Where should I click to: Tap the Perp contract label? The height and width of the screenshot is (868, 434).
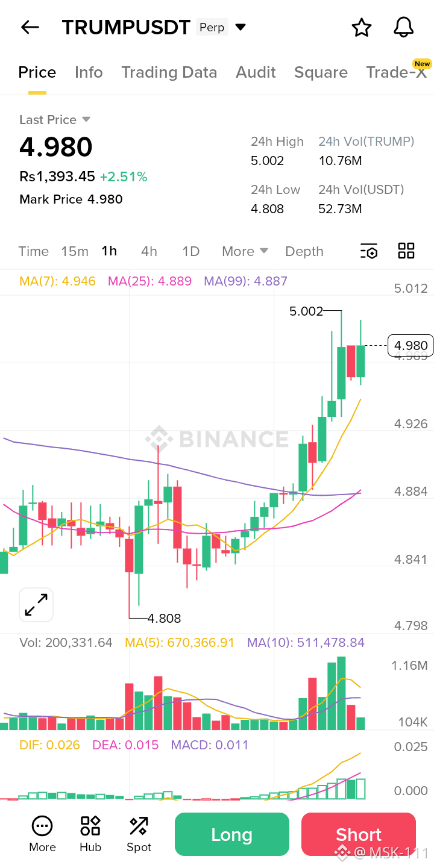(x=212, y=27)
